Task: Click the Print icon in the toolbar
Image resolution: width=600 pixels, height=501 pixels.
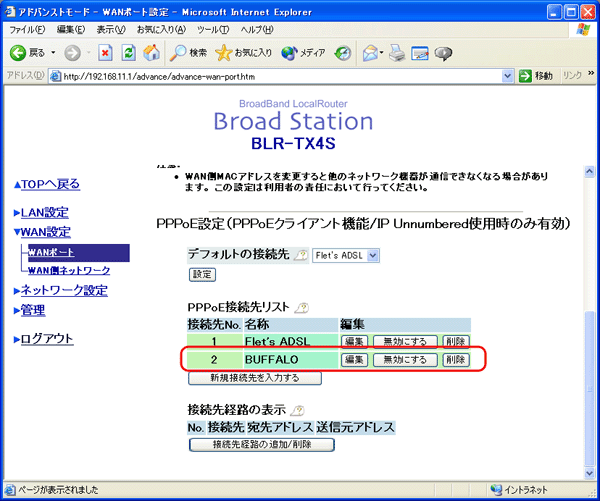Action: coord(396,52)
